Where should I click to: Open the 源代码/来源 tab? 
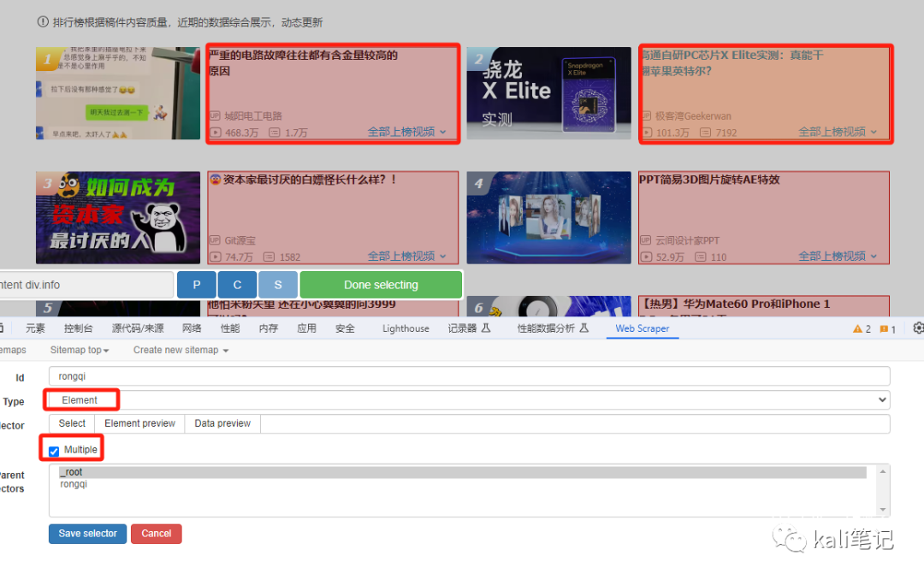point(138,328)
